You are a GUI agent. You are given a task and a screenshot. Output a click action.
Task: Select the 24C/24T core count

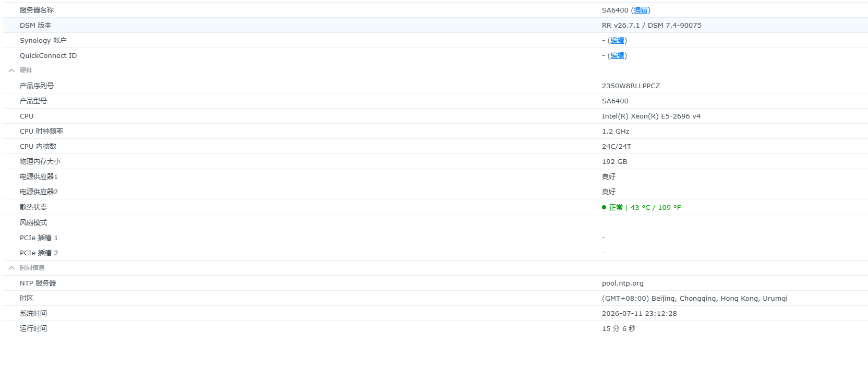617,146
